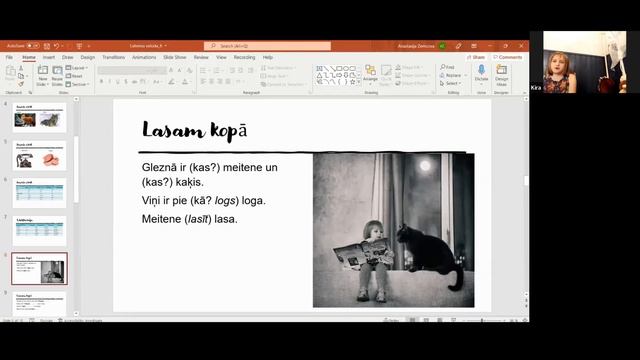Select slide thumbnail with telephone image
Viewport: 640px width, 360px height.
[x=39, y=155]
